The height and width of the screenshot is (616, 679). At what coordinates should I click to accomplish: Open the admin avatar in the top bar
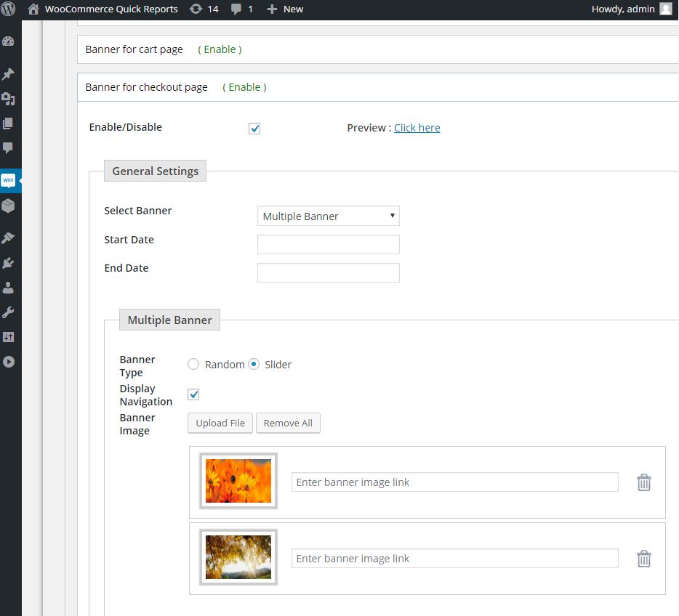coord(666,9)
